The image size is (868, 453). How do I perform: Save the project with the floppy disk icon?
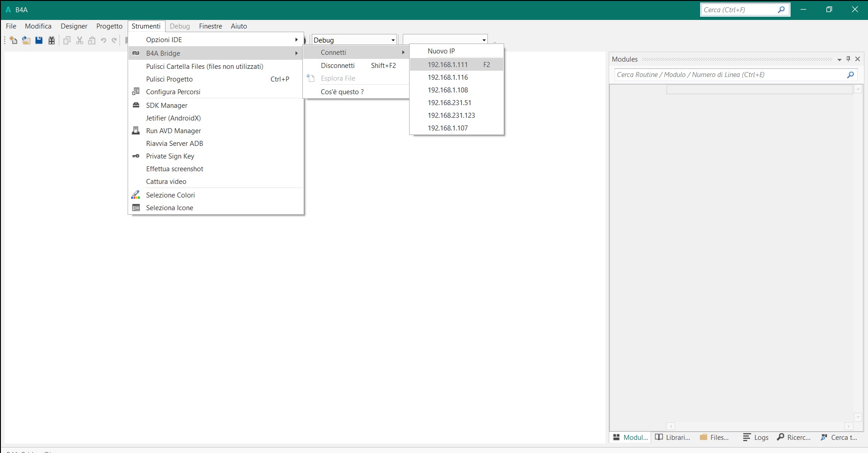click(39, 40)
